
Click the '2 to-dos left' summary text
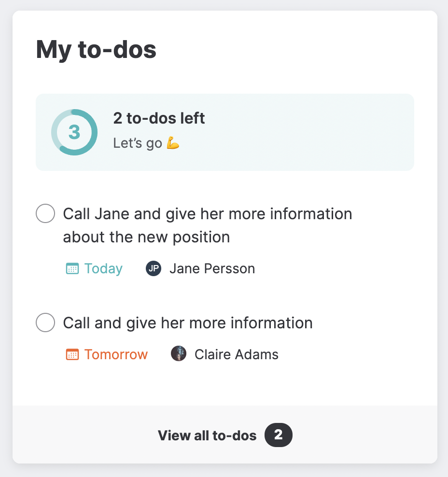click(x=159, y=118)
